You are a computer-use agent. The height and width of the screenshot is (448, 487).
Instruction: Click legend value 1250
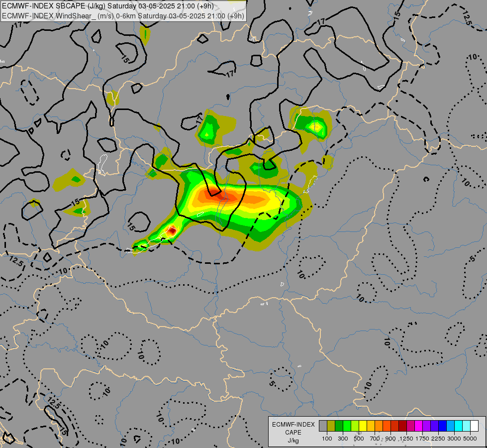[x=406, y=439]
